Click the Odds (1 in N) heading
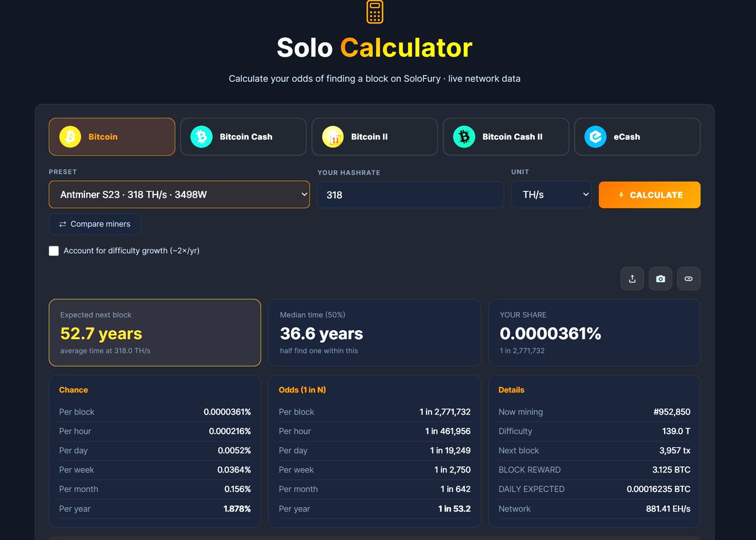This screenshot has height=540, width=756. pos(302,390)
